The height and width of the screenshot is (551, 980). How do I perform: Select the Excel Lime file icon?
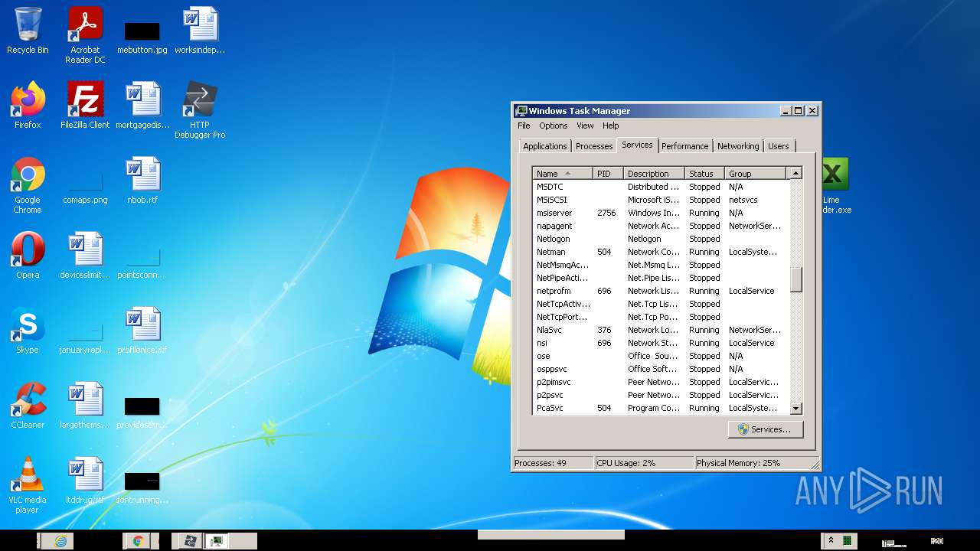coord(835,185)
